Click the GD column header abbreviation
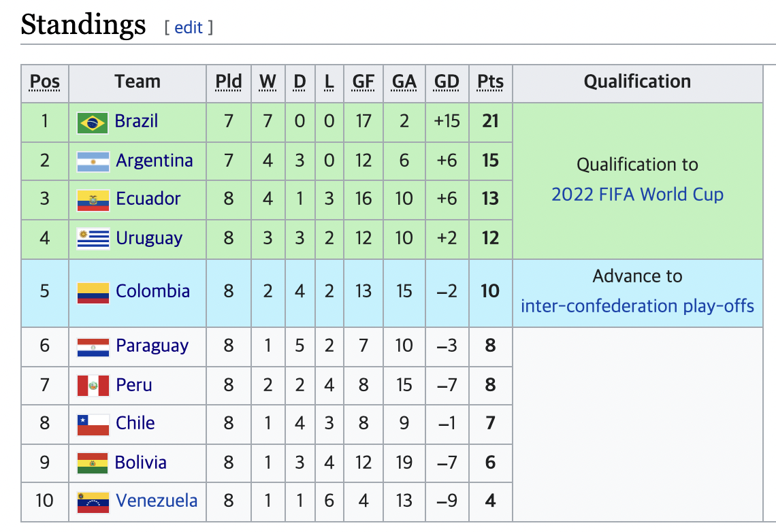This screenshot has width=776, height=532. tap(447, 82)
